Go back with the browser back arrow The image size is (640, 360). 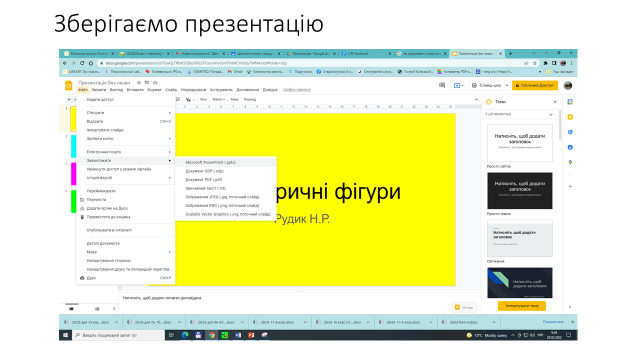click(65, 63)
